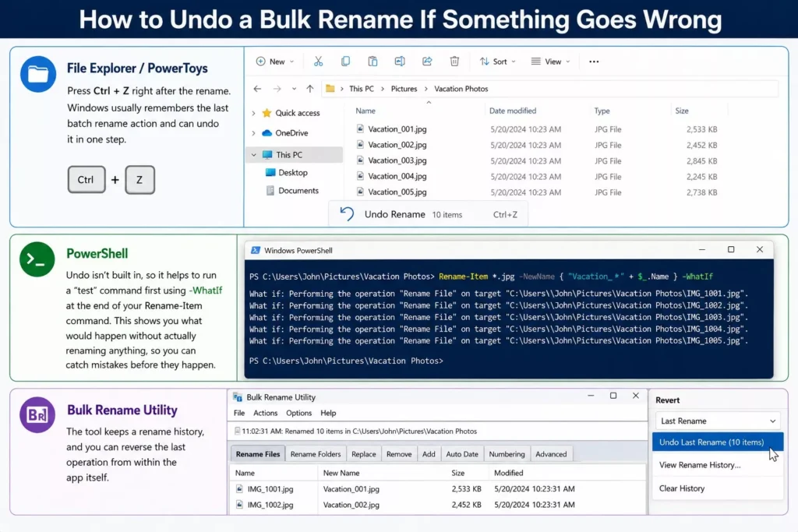Screen dimensions: 798x532
Task: Open the Options menu
Action: click(298, 413)
